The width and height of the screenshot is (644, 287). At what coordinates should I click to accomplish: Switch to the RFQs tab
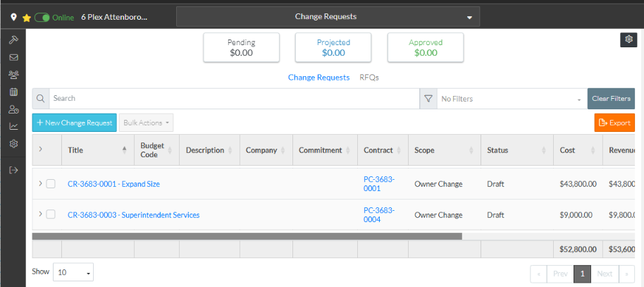click(x=369, y=78)
